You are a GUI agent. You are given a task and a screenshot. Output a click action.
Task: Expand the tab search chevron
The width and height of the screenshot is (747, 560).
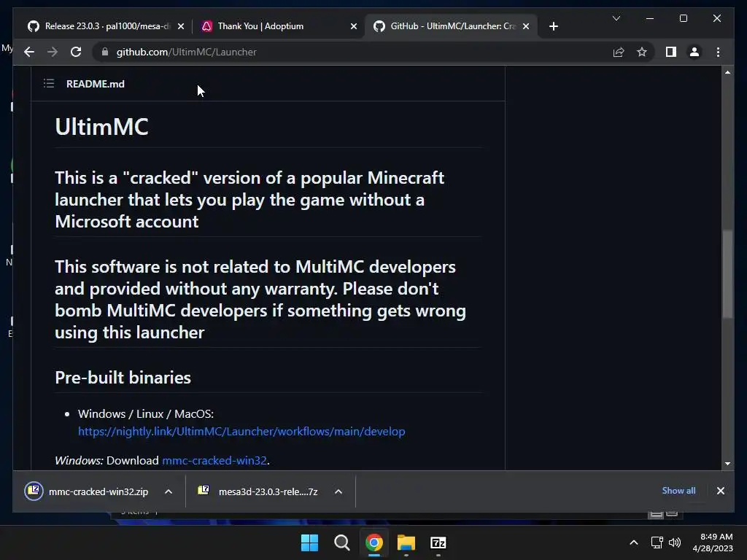616,18
